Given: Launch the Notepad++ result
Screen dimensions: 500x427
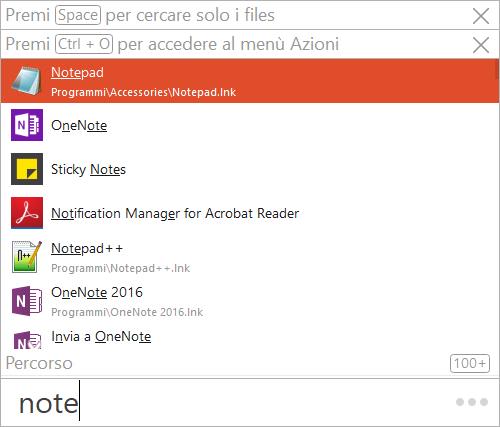Looking at the screenshot, I should tap(250, 257).
